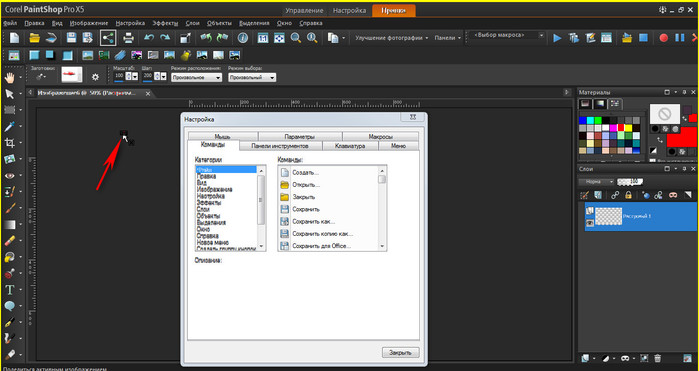Select the Dropper tool
The image size is (699, 371).
(9, 127)
